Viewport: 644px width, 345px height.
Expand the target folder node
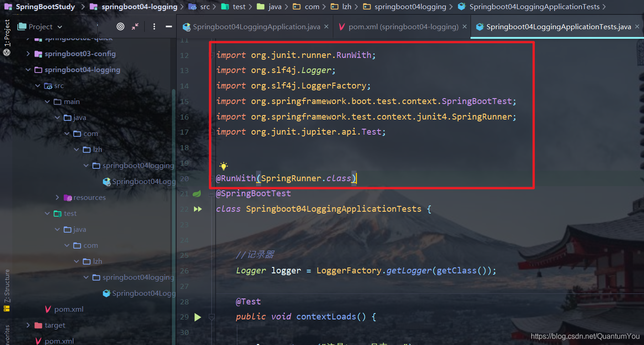click(x=28, y=325)
